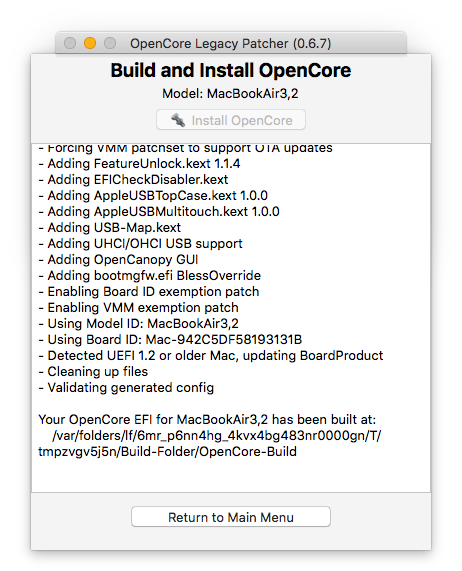Select the AppleUSBTopCase.kext 1.0.0 log line
The width and height of the screenshot is (462, 571).
coord(153,196)
